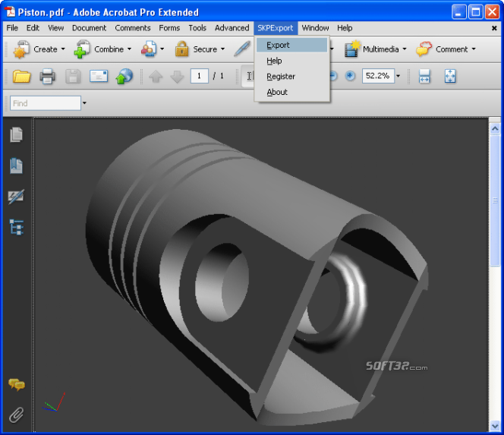Click the Create PDF starburst icon

[21, 49]
